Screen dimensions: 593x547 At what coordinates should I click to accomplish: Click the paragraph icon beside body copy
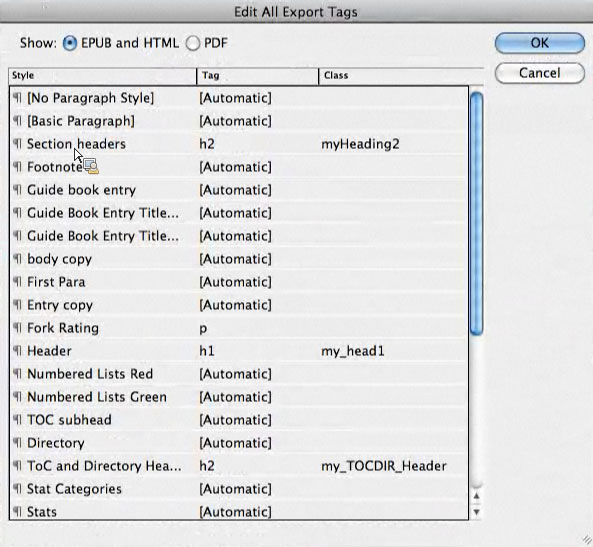coord(17,259)
